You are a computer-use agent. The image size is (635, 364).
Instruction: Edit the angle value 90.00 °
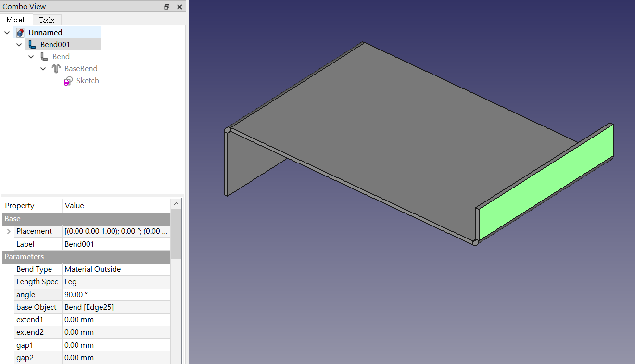click(116, 294)
